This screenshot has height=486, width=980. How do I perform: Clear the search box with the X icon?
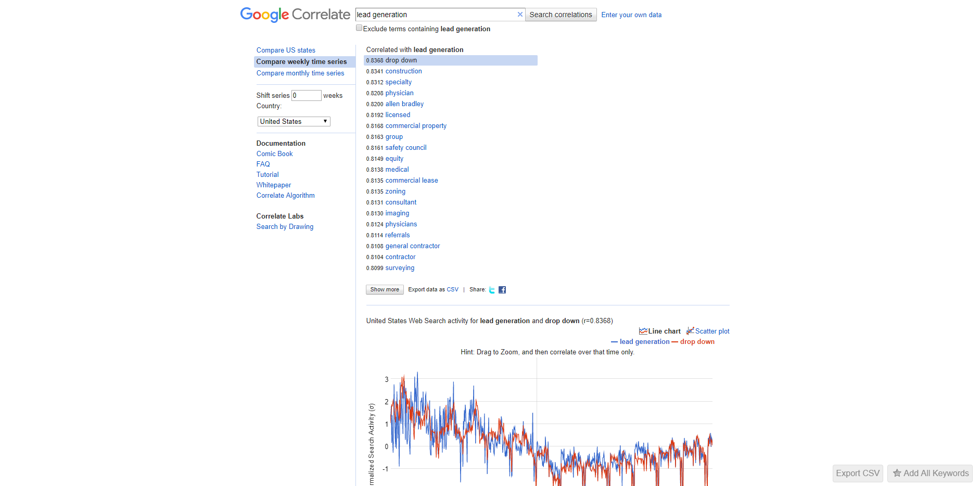click(520, 15)
